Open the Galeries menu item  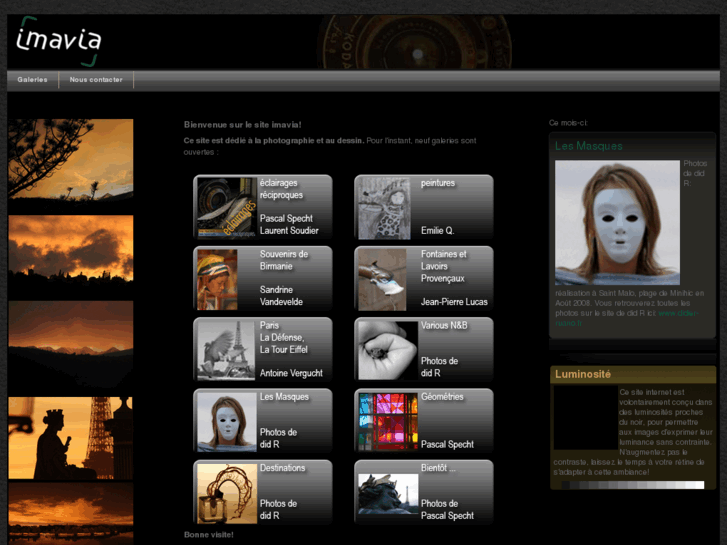(32, 80)
